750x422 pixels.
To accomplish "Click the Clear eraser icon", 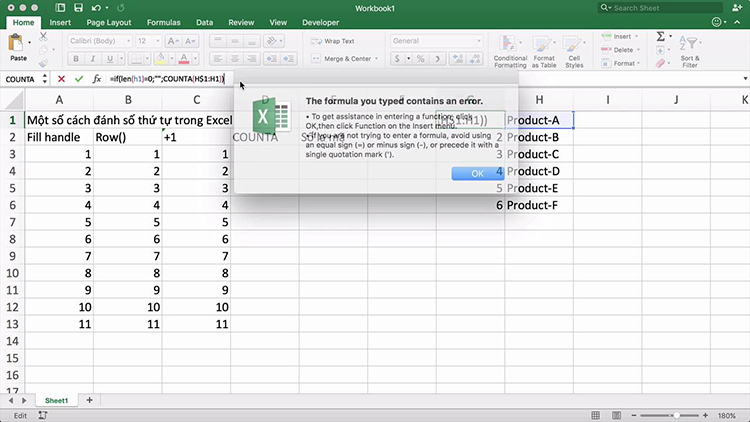I will click(661, 63).
